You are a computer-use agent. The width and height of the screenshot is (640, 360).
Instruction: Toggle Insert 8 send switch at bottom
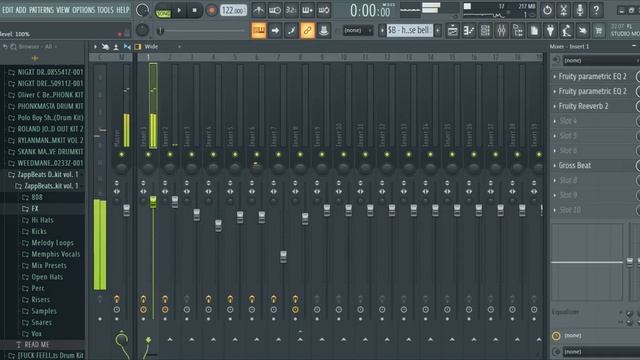click(300, 340)
